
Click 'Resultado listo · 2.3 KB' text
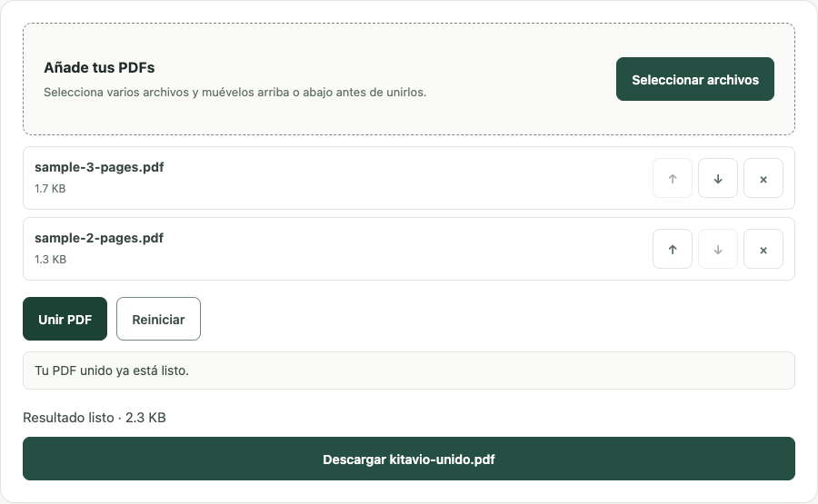[95, 418]
